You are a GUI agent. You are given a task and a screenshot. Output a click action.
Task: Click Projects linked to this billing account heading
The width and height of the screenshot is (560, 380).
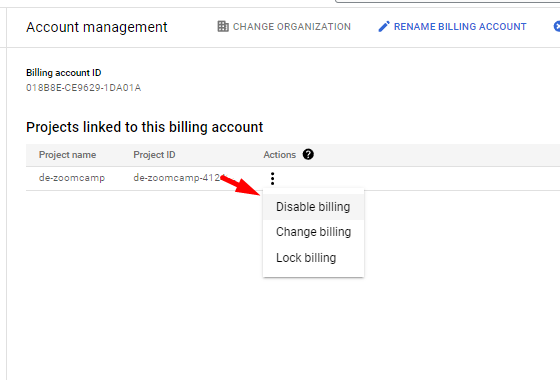coord(145,127)
